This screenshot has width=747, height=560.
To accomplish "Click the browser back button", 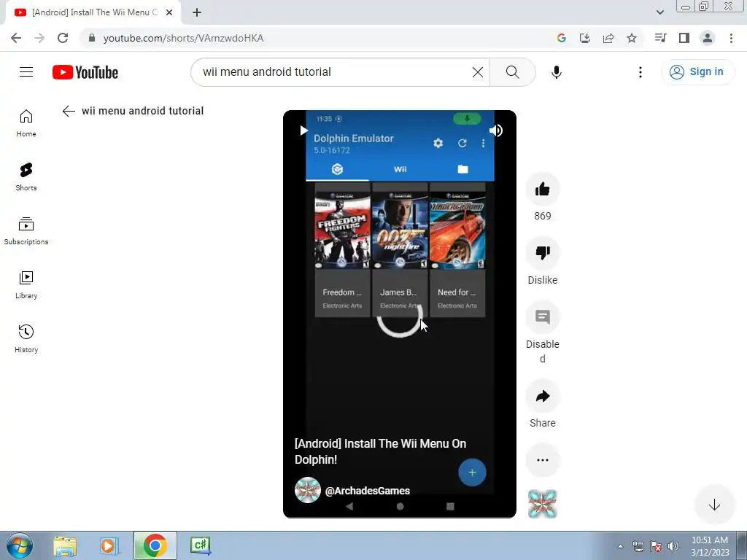I will (x=16, y=38).
